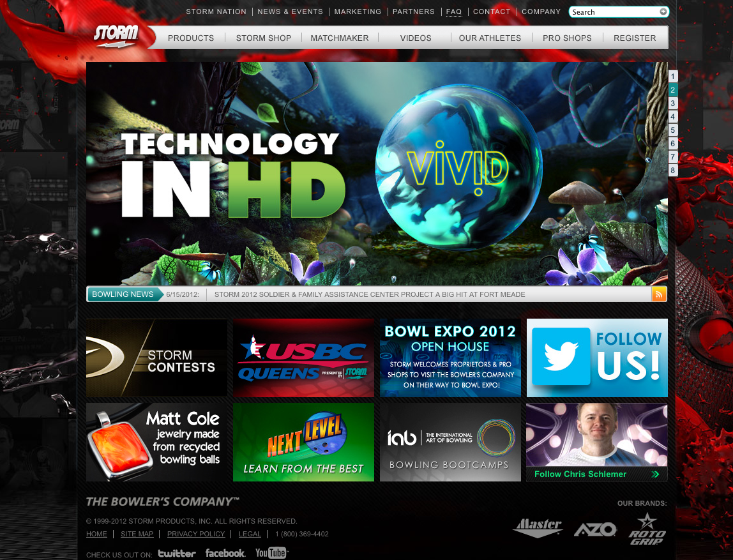Open the Legal footer link
Screen dimensions: 733x560
tap(250, 534)
